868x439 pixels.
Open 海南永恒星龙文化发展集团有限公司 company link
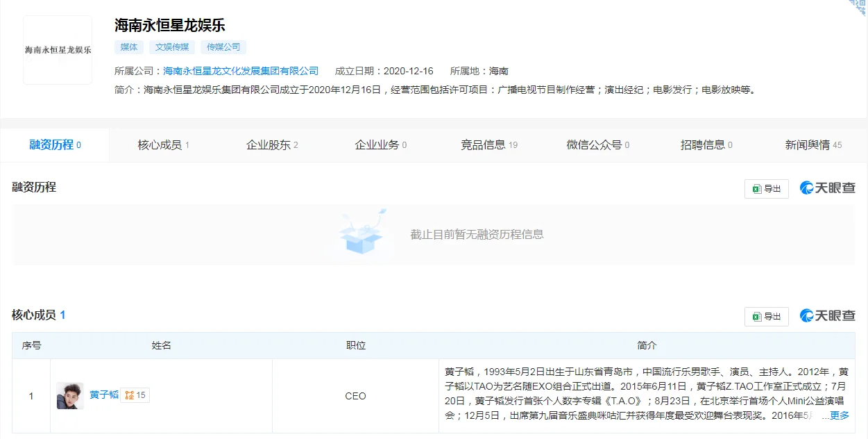coord(241,71)
